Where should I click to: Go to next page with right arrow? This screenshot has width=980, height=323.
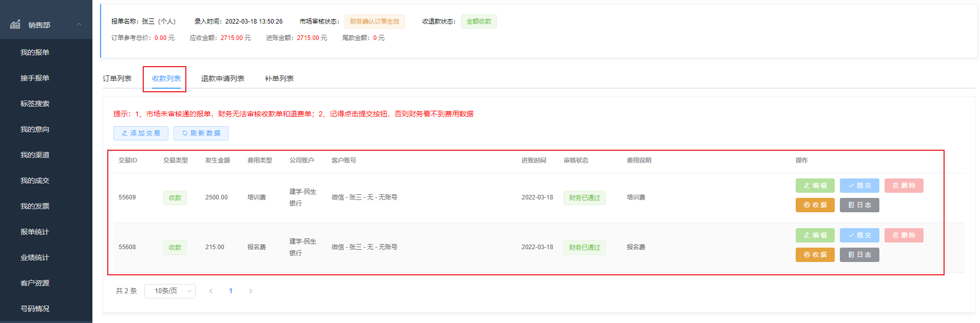coord(251,291)
